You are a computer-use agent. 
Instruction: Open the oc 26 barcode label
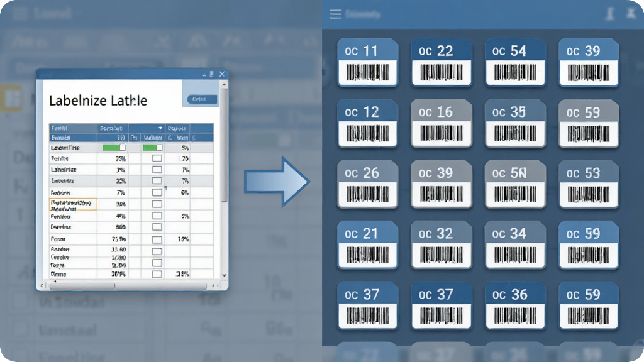click(367, 184)
